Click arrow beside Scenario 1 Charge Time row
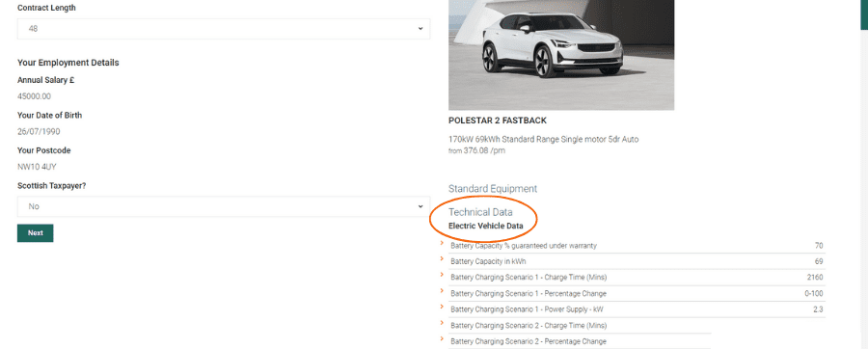Image resolution: width=868 pixels, height=349 pixels. pos(442,275)
